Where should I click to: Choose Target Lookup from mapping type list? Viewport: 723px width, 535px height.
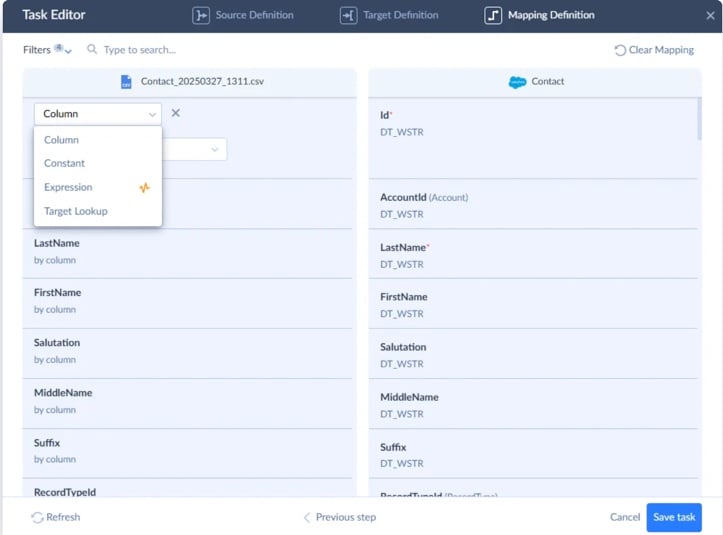point(98,211)
